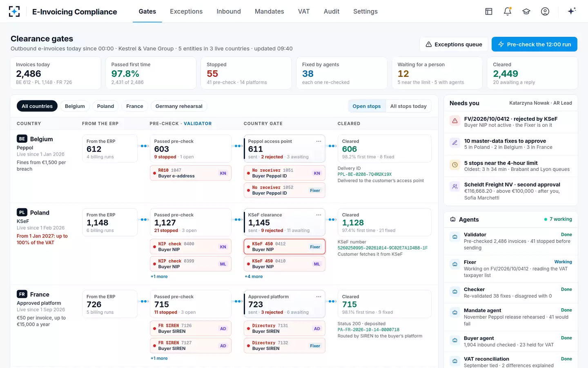Image resolution: width=588 pixels, height=368 pixels.
Task: Open the Approved platform more menu
Action: 318,296
